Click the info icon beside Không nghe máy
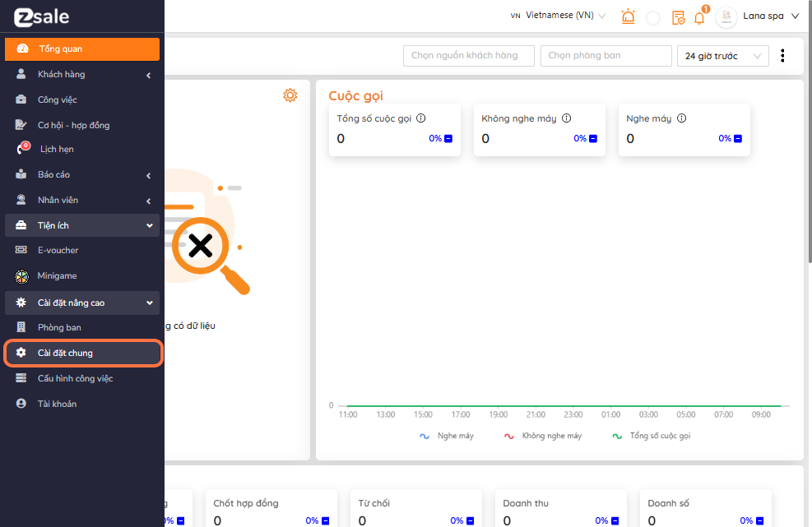The image size is (812, 527). pos(567,118)
